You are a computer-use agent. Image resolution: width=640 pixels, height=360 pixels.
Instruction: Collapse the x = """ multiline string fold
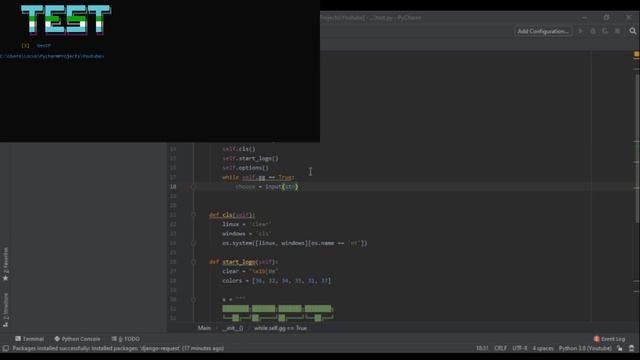tap(193, 300)
